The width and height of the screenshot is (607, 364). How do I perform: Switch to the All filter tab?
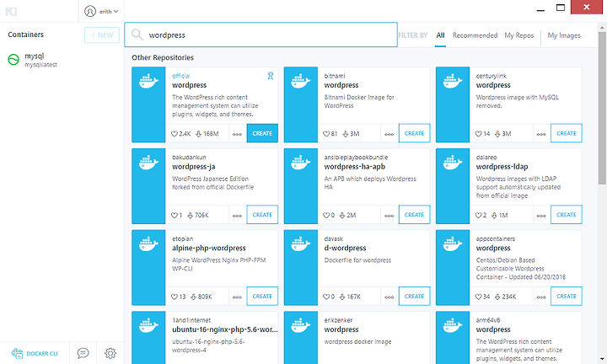click(440, 35)
